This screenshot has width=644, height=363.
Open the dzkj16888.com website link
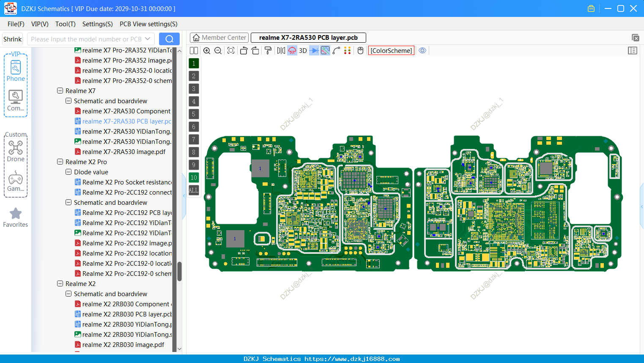pyautogui.click(x=352, y=359)
